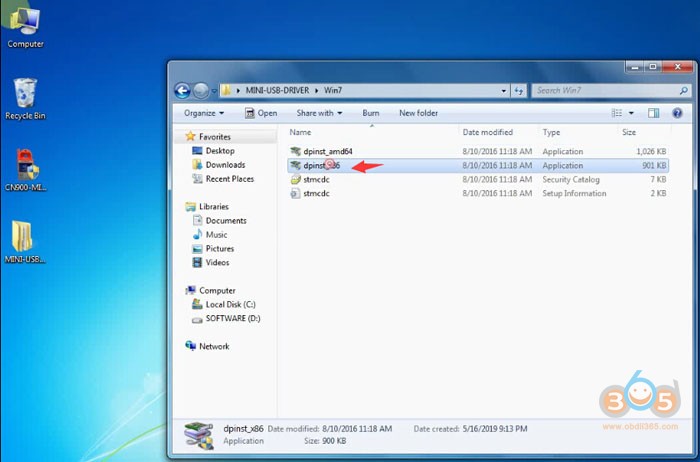The image size is (700, 462).
Task: Expand the address bar history dropdown
Action: pyautogui.click(x=504, y=91)
